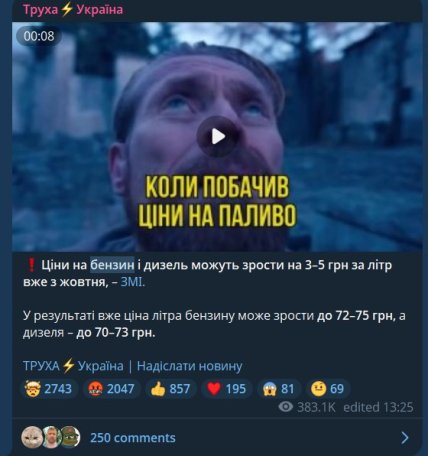Click the red exclamation mark emoji
Image resolution: width=428 pixels, height=456 pixels.
tap(31, 265)
